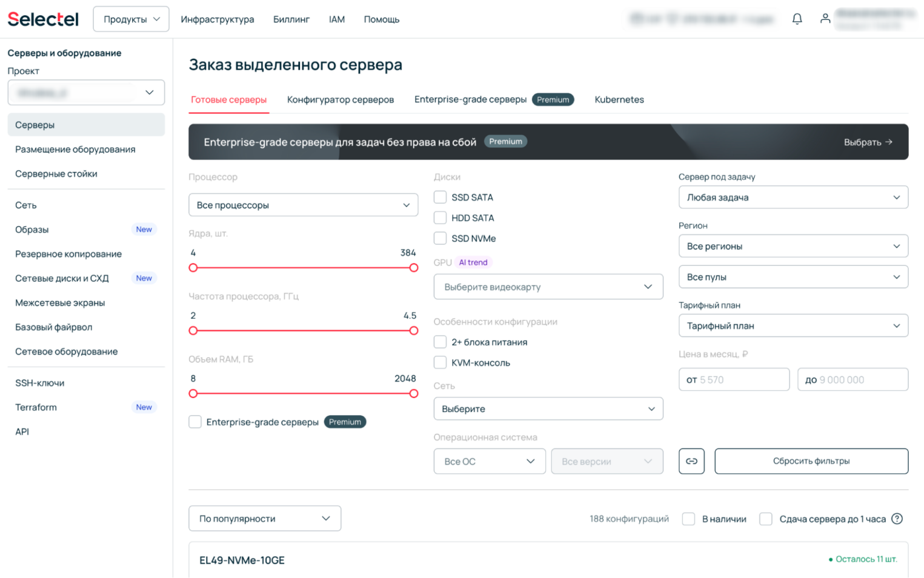Screen dimensions: 924x578
Task: Click Выбрать link in Enterprise banner
Action: tap(868, 142)
